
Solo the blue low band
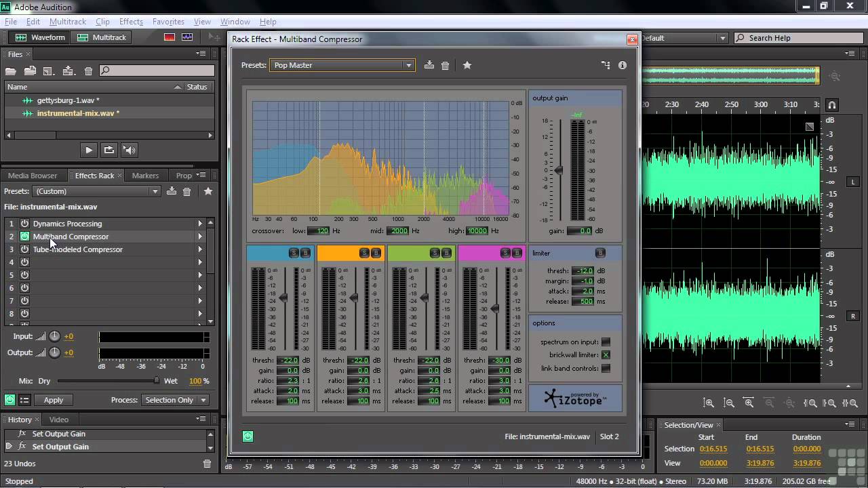click(x=294, y=253)
